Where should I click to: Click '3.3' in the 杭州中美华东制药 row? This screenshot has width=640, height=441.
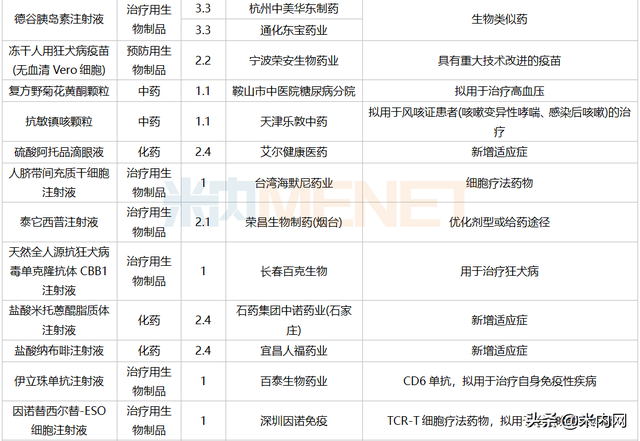click(x=203, y=9)
